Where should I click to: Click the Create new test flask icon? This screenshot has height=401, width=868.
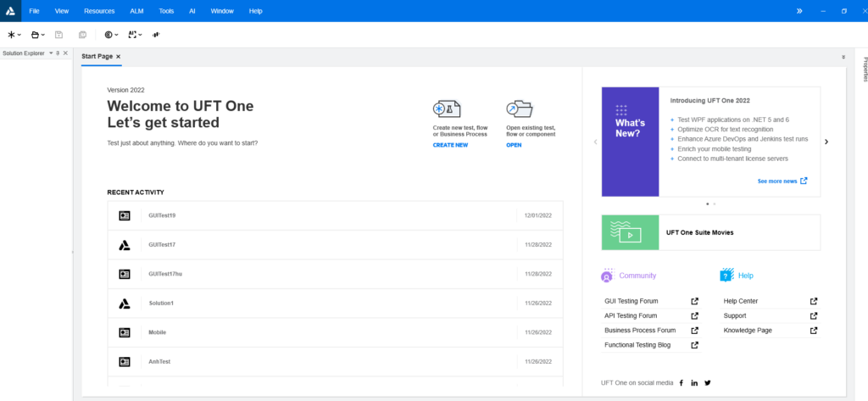[x=447, y=109]
